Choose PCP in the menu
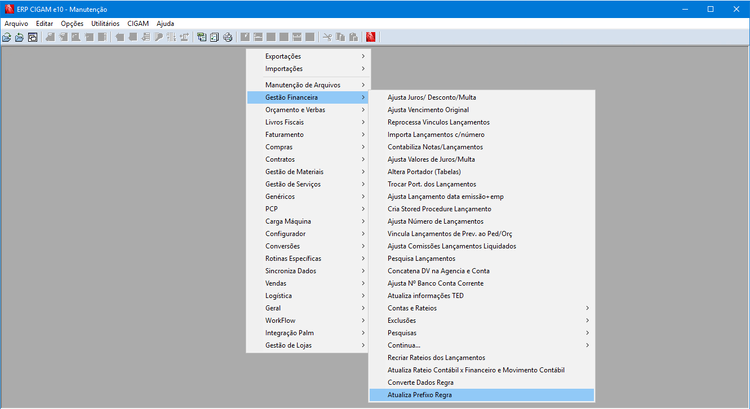The width and height of the screenshot is (750, 409). (x=308, y=209)
